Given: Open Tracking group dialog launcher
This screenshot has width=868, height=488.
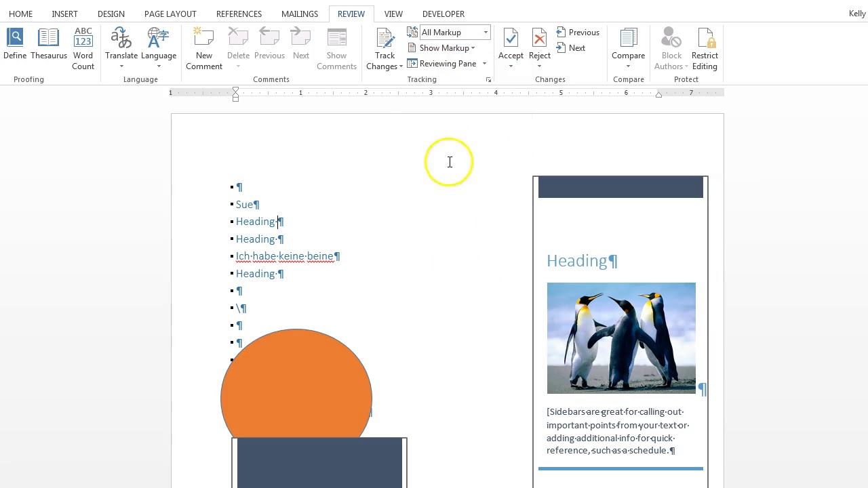Looking at the screenshot, I should pos(488,80).
